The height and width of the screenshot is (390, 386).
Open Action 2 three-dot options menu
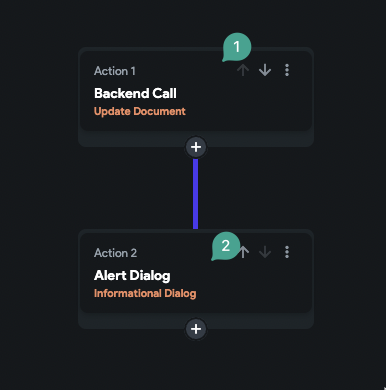coord(287,252)
